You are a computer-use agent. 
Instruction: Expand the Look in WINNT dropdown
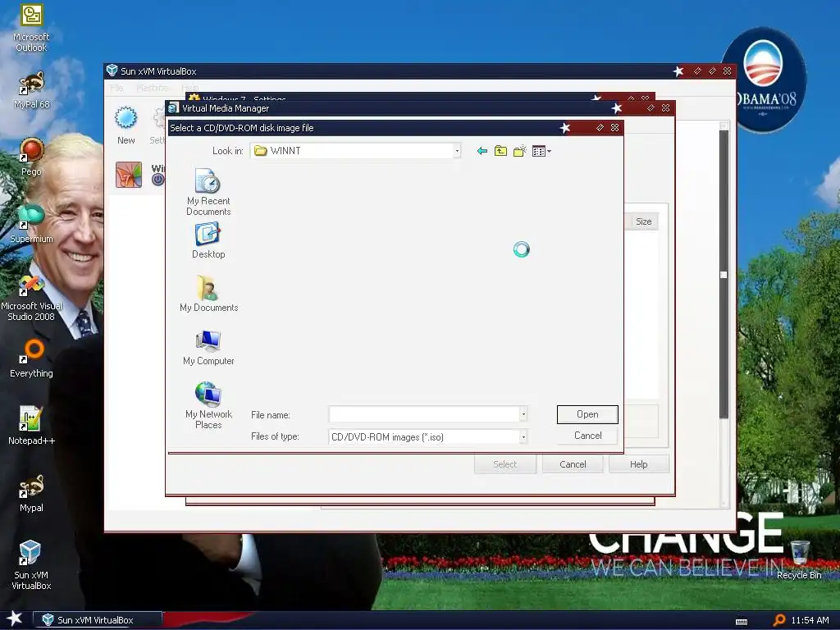(457, 151)
